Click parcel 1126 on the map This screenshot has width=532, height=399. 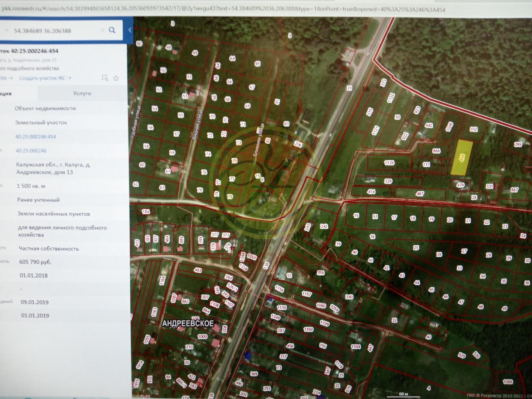(389, 163)
